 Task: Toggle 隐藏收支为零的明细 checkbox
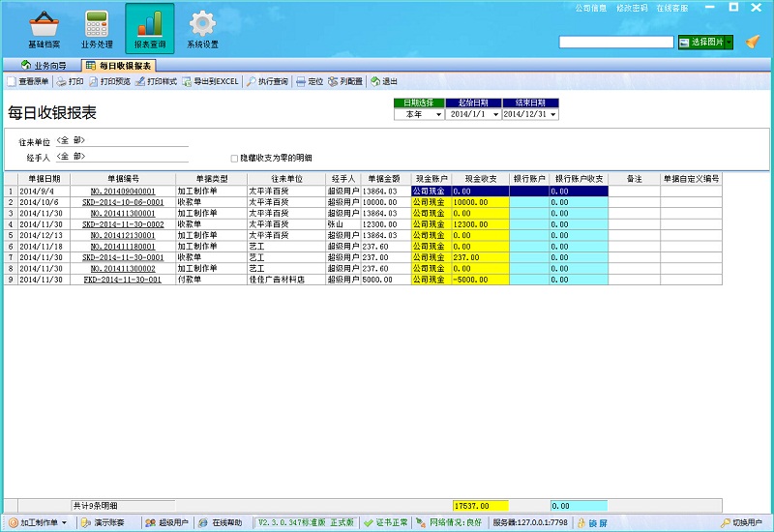click(234, 158)
